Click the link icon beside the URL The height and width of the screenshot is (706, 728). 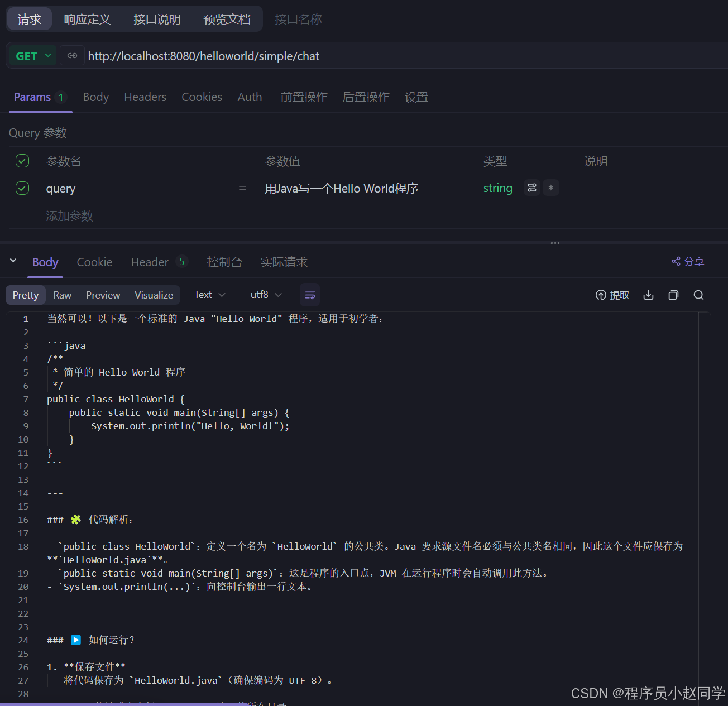(72, 55)
